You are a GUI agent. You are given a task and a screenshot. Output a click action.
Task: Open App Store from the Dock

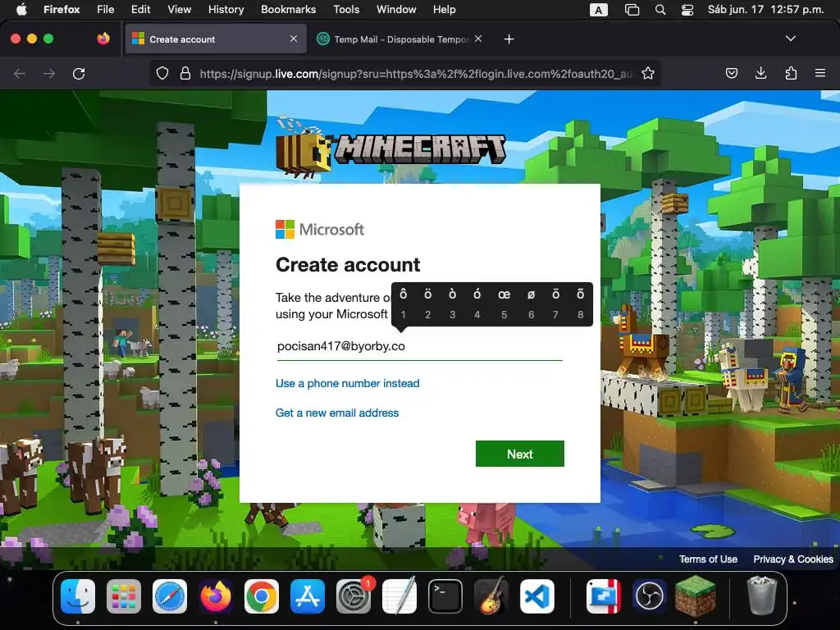[x=308, y=596]
